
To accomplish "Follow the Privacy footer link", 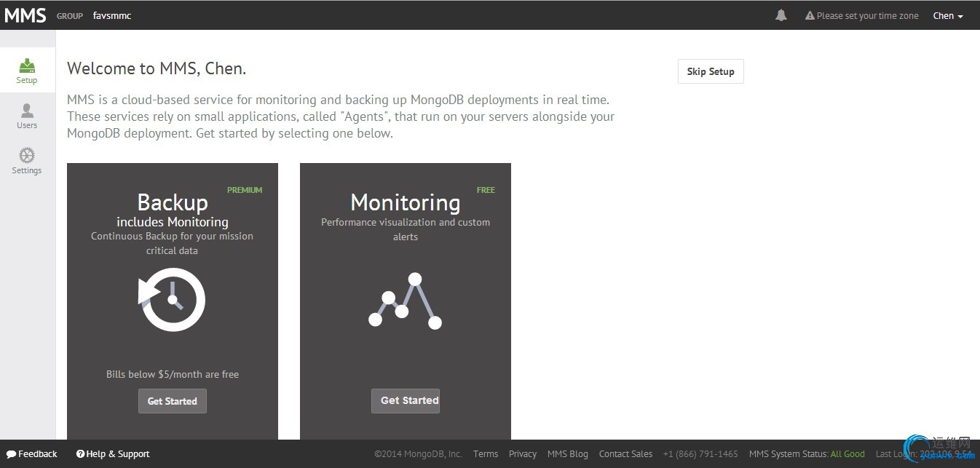I will tap(523, 453).
